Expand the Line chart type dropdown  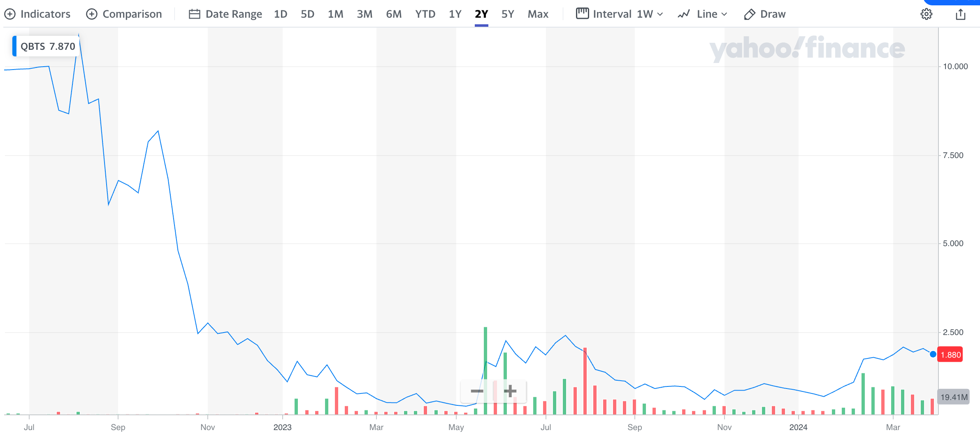[x=712, y=14]
